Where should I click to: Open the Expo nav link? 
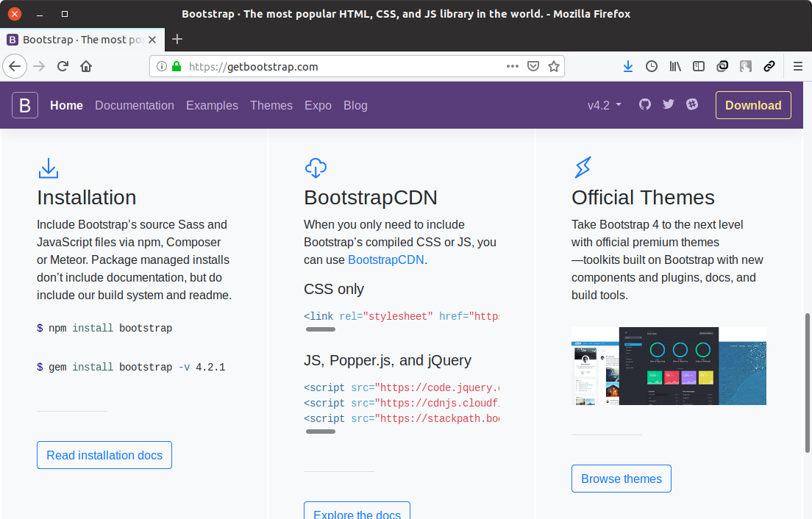[318, 105]
